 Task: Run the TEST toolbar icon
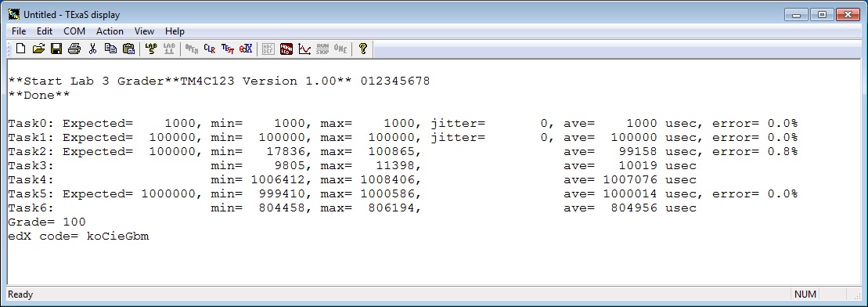228,49
